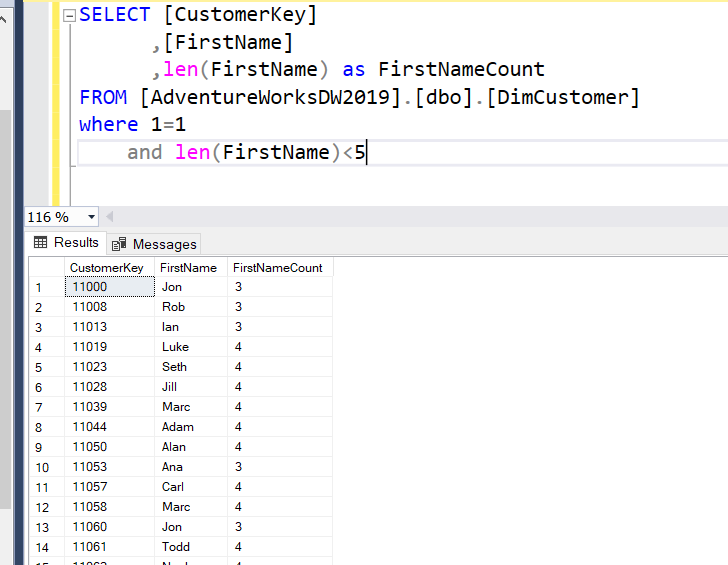Click the FirstName cell 'Rob'
Viewport: 728px width, 565px height.
pos(191,306)
